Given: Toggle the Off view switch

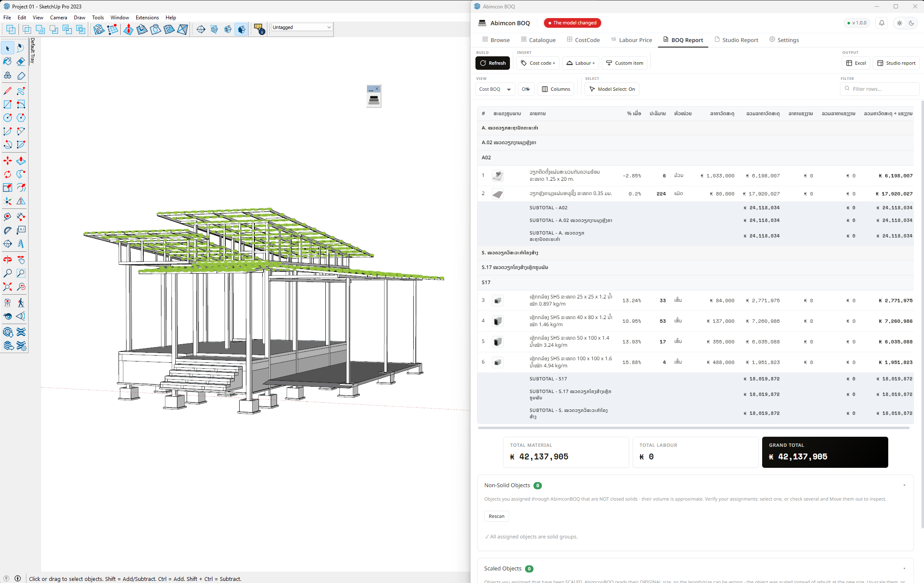Looking at the screenshot, I should pos(526,89).
